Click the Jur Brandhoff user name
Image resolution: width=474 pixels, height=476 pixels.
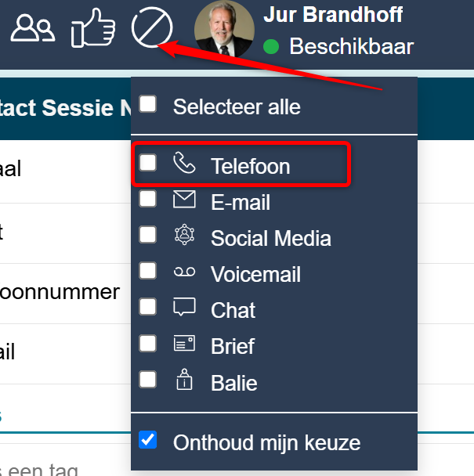[x=333, y=14]
